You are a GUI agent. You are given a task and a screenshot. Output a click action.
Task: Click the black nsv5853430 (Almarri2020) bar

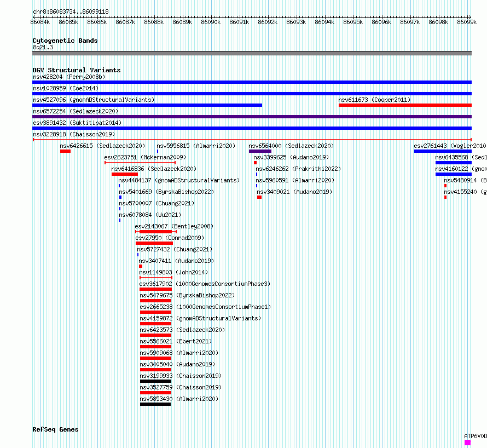155,404
